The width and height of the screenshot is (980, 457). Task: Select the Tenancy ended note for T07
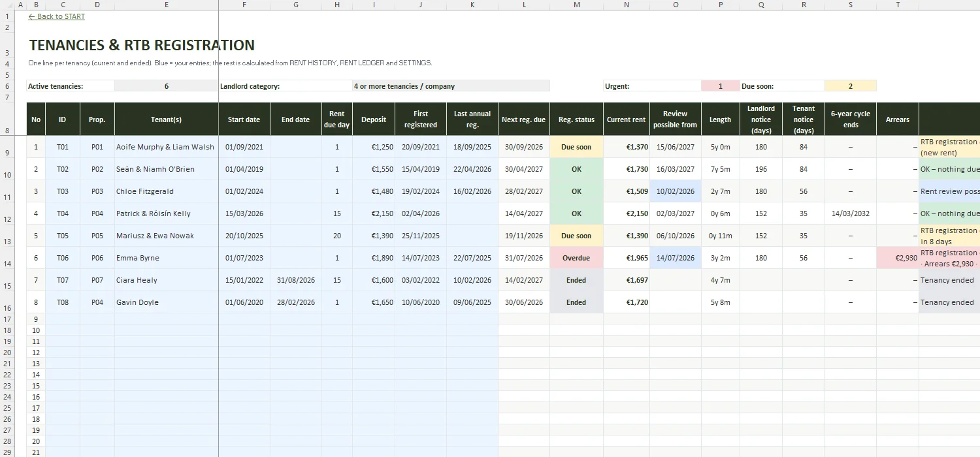coord(949,280)
